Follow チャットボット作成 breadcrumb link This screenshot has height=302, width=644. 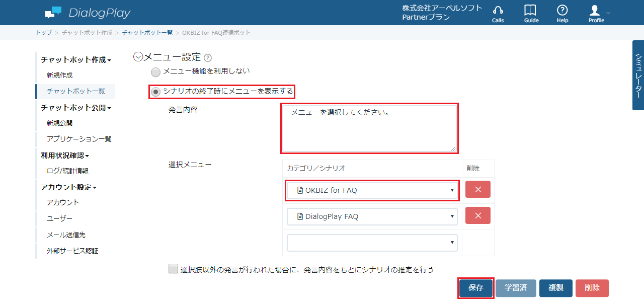pyautogui.click(x=87, y=33)
